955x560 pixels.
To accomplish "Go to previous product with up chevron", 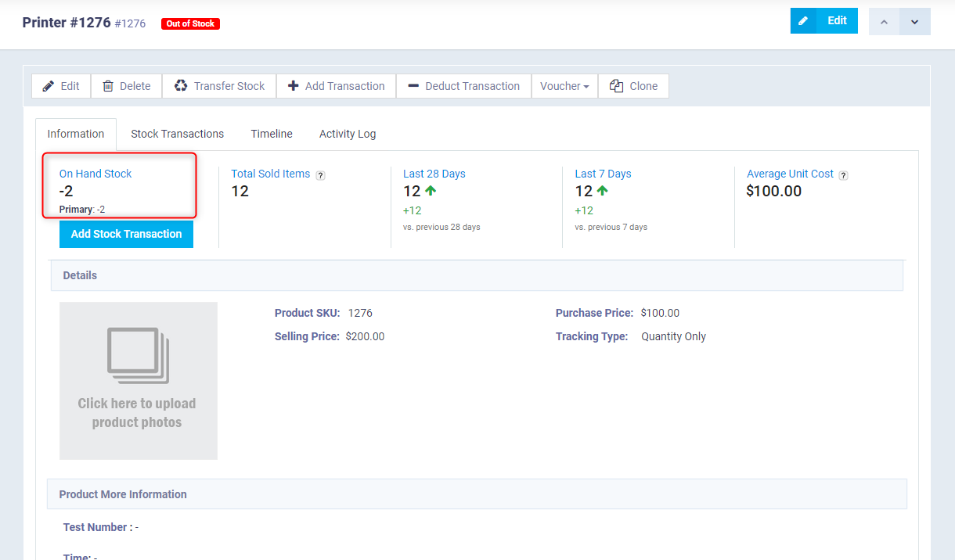I will (884, 22).
